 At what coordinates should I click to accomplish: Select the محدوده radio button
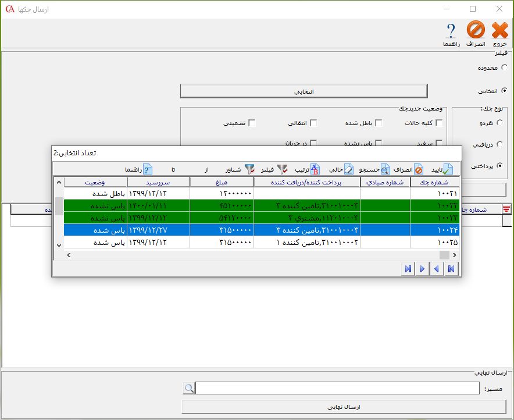[504, 67]
